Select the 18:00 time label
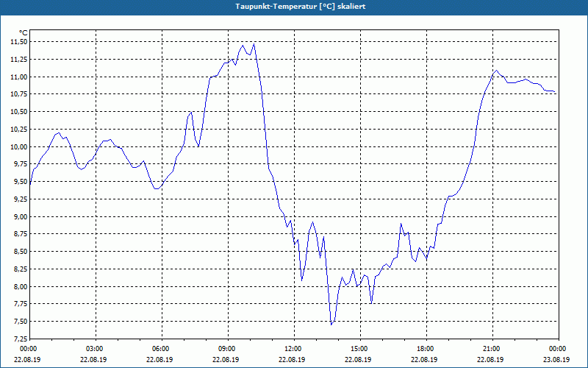 [427, 349]
